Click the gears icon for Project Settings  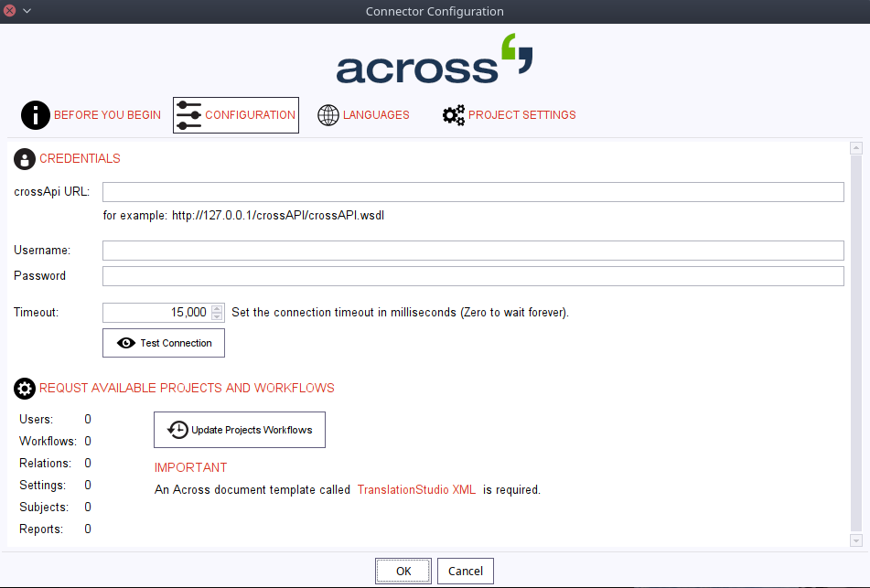pos(454,115)
